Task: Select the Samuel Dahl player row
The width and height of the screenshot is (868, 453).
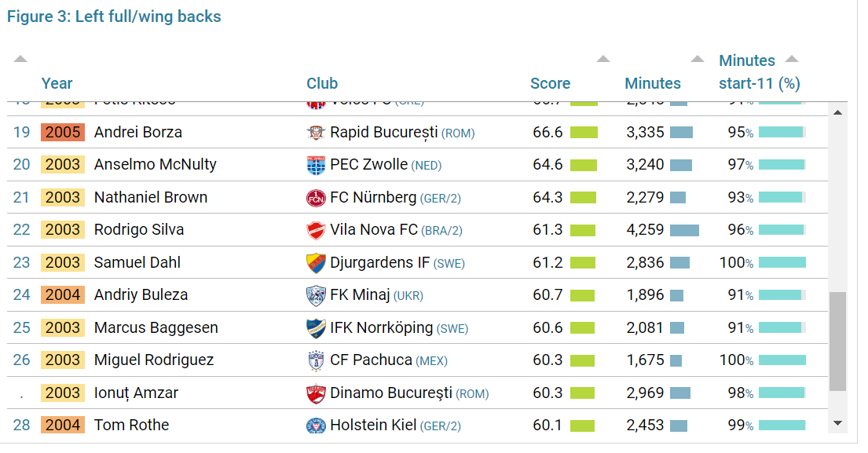Action: (x=417, y=262)
